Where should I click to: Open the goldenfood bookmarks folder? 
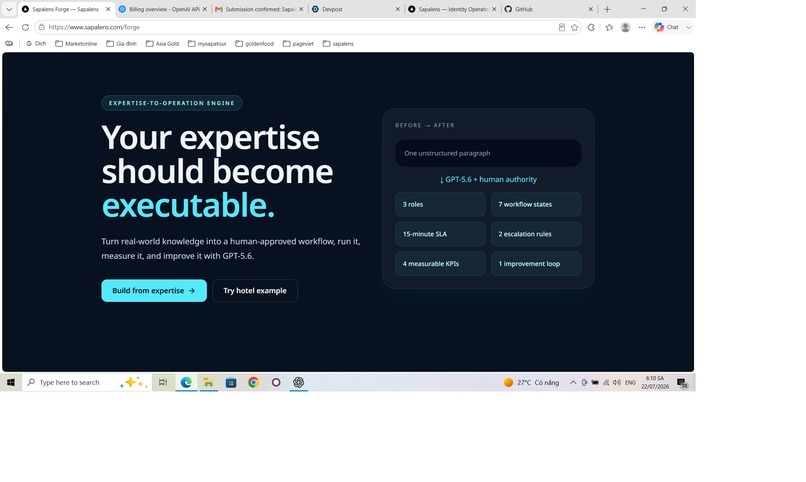tap(254, 44)
